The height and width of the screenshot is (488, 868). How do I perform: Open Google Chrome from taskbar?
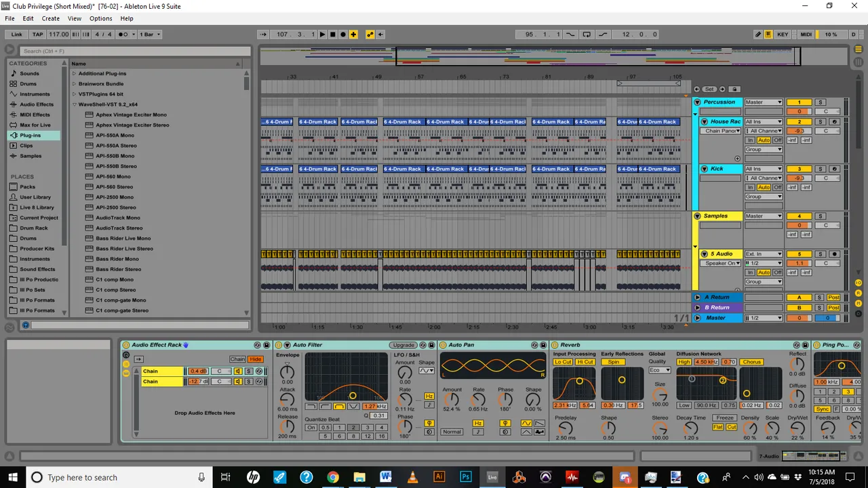pos(332,477)
